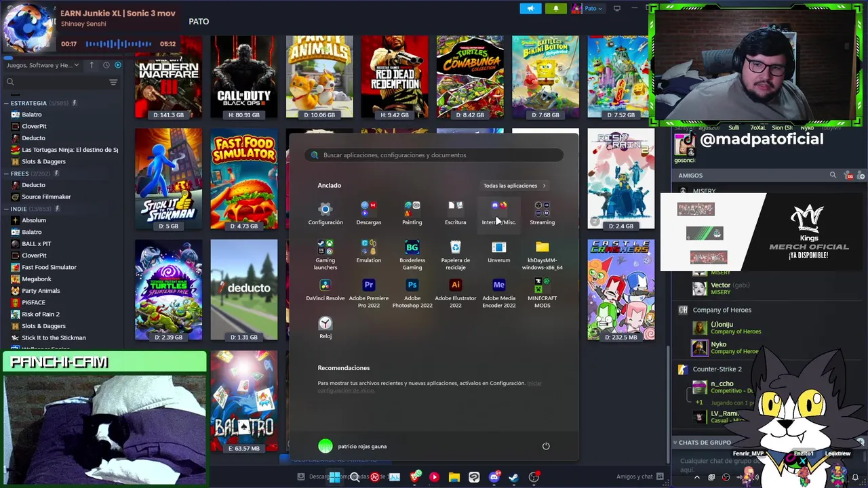The image size is (868, 488).
Task: Select Source Filmmaker in the library list
Action: (x=46, y=197)
